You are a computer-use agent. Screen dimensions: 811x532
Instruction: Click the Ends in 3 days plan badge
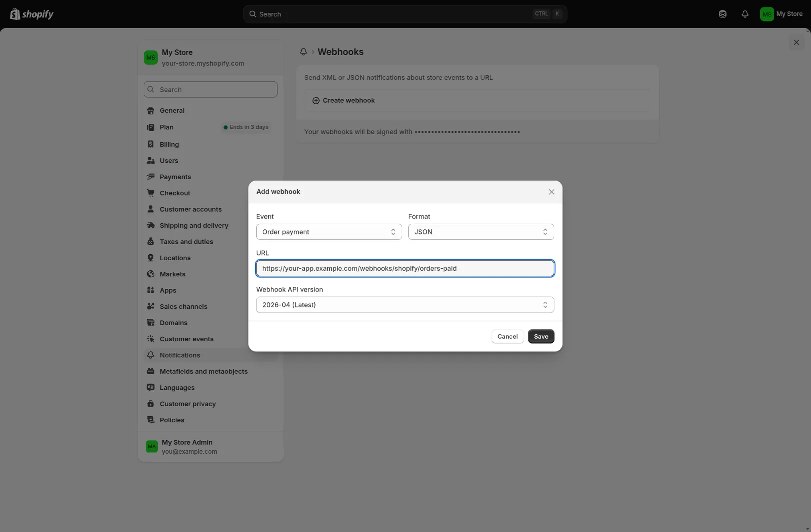coord(246,127)
